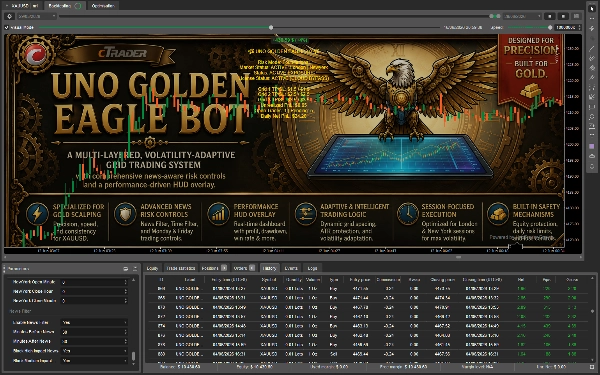600x375 pixels.
Task: Click the Sell type cell in history
Action: pos(334,354)
